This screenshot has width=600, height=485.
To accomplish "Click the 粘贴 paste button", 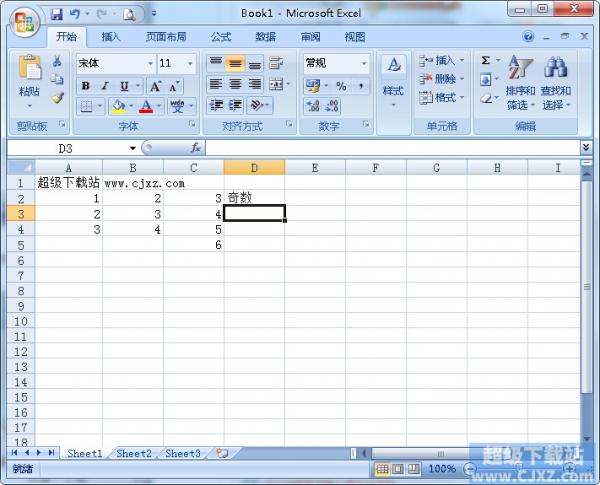I will (29, 82).
